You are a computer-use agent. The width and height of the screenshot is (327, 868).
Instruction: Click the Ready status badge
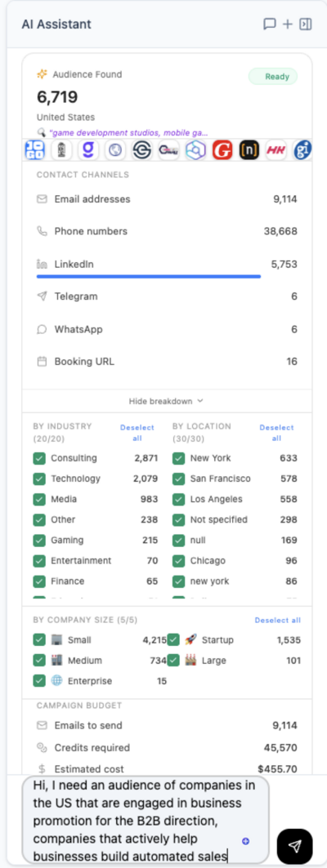click(273, 77)
